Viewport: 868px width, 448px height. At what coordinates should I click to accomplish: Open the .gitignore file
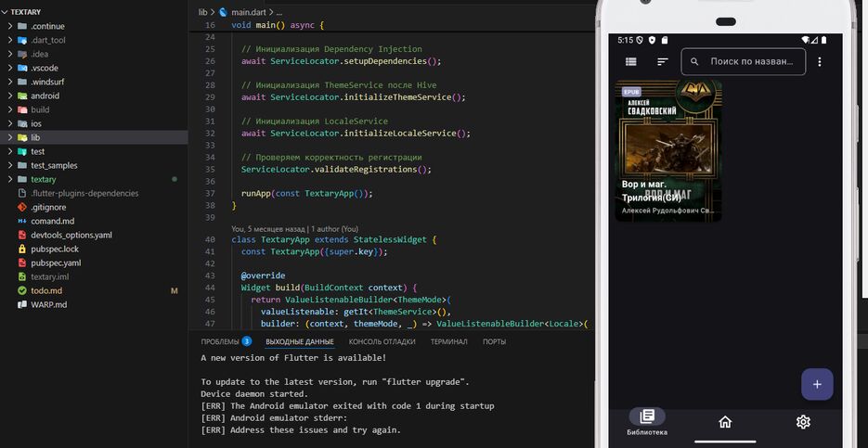point(48,207)
